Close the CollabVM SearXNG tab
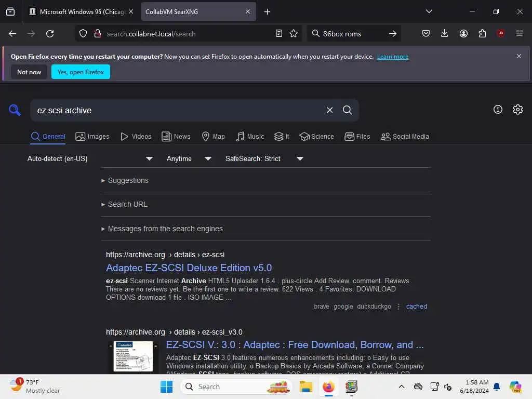 click(248, 11)
